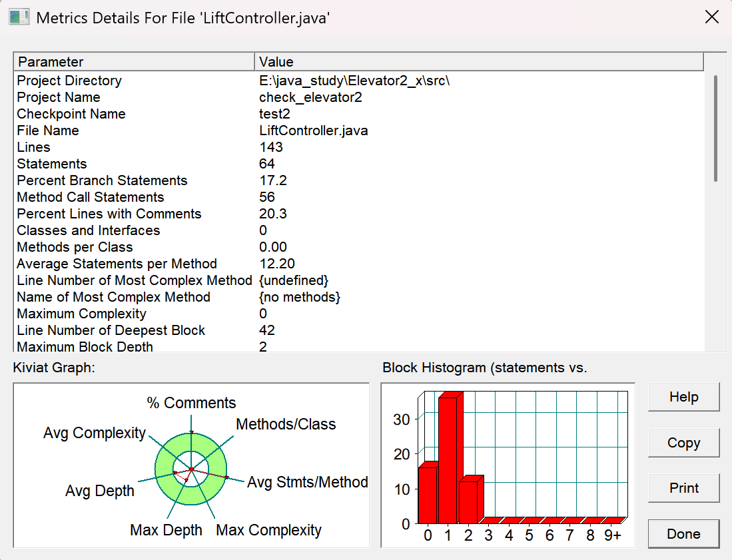Select the Project Directory row
Screen dimensions: 732x560
coord(358,81)
